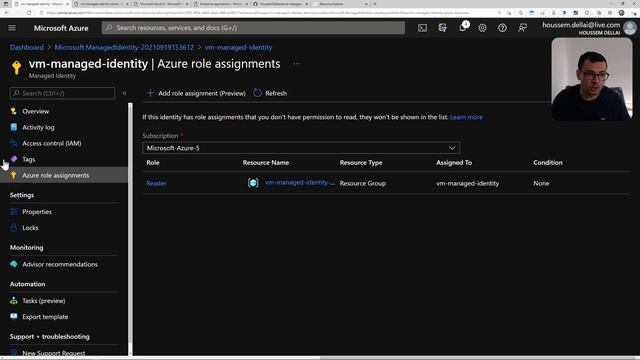Image resolution: width=640 pixels, height=360 pixels.
Task: Click the Resource Type column header
Action: tap(361, 162)
